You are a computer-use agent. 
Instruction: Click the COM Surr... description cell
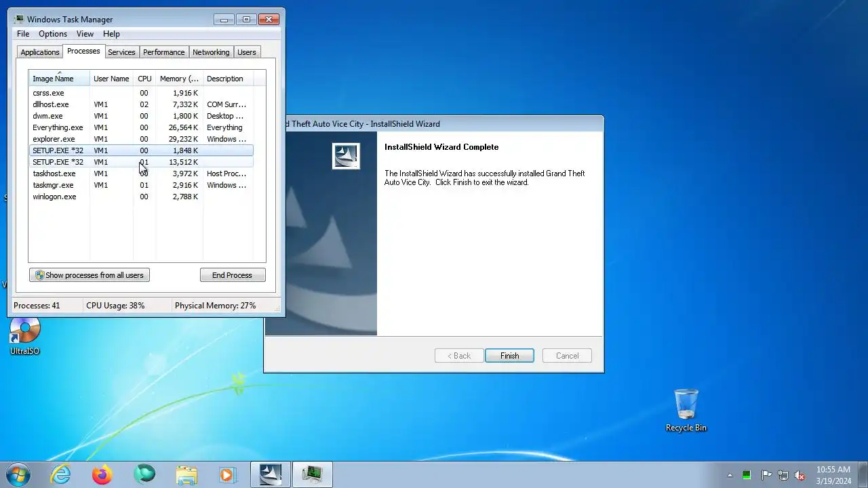pos(226,104)
